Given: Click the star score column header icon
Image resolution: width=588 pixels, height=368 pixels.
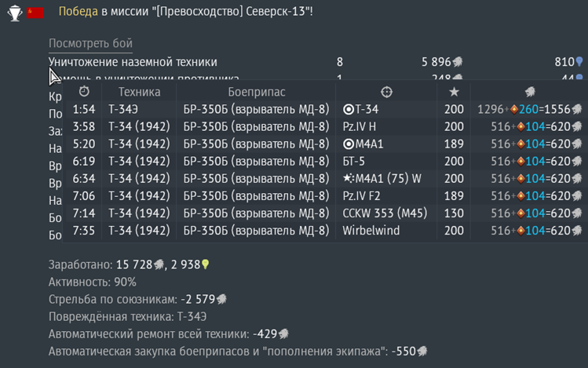Looking at the screenshot, I should point(454,92).
